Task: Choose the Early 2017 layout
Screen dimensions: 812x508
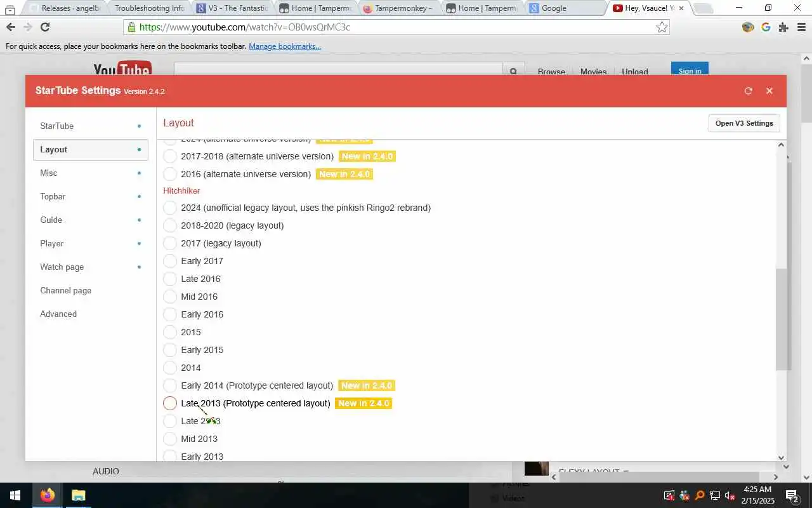Action: click(x=170, y=261)
